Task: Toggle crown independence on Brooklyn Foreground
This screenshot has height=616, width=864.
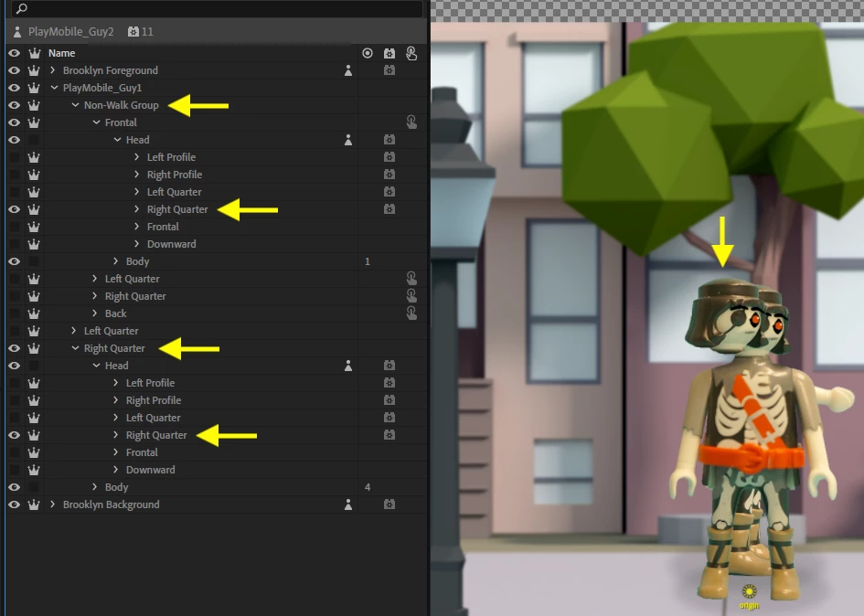Action: (34, 70)
